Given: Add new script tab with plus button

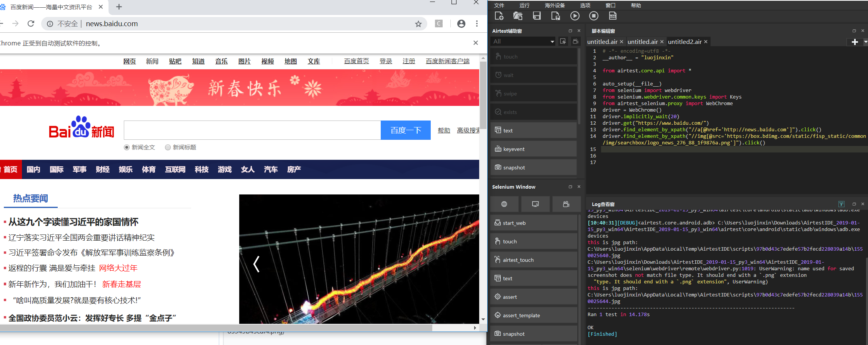Looking at the screenshot, I should tap(855, 42).
